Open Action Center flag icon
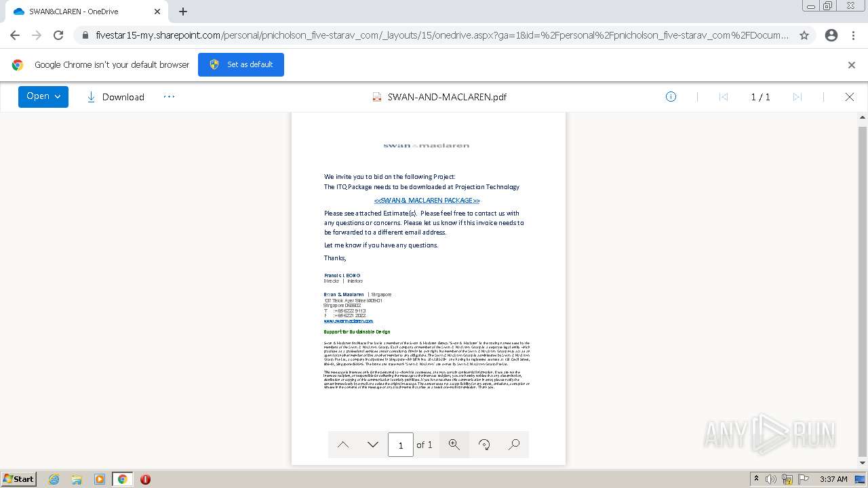This screenshot has height=488, width=868. [803, 479]
